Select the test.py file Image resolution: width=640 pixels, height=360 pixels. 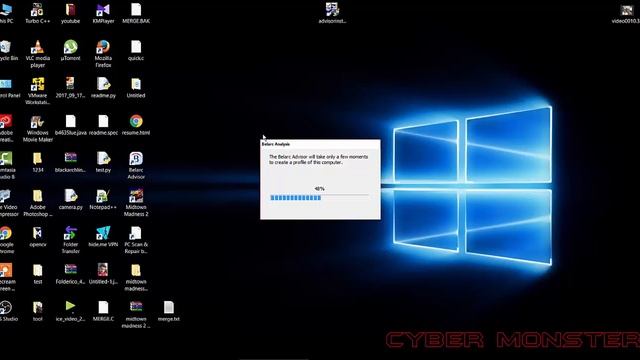(x=103, y=159)
